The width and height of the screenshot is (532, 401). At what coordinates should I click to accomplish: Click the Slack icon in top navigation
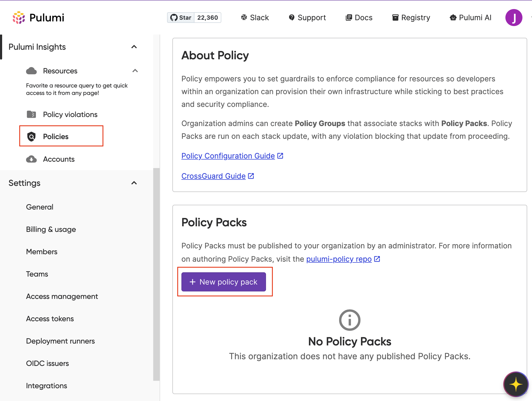click(x=244, y=17)
